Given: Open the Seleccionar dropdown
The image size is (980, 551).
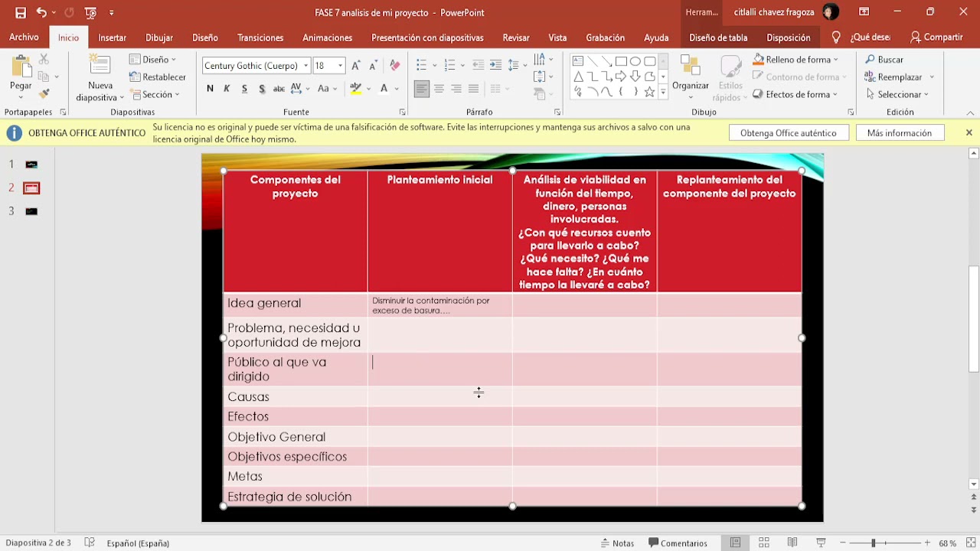Looking at the screenshot, I should 897,94.
